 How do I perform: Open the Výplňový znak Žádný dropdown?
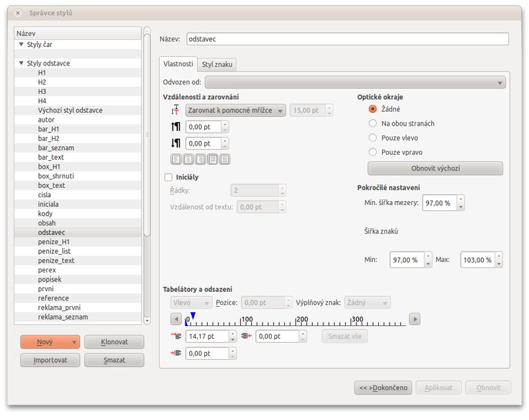[x=367, y=303]
